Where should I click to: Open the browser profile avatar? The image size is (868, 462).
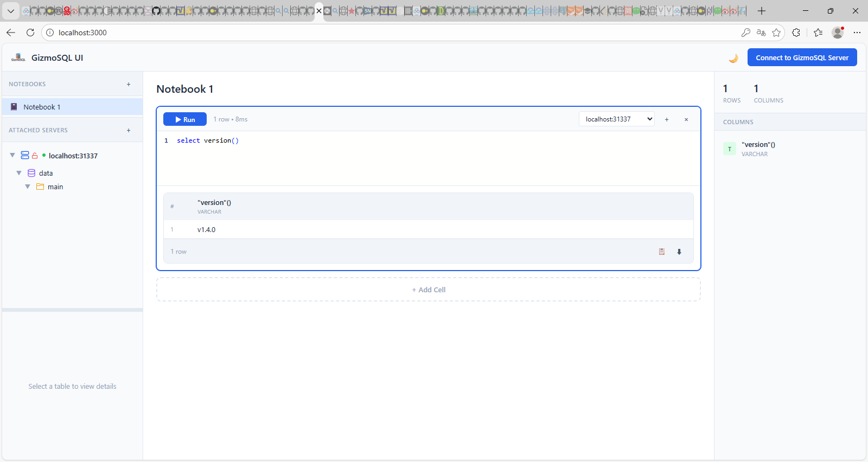[x=838, y=33]
